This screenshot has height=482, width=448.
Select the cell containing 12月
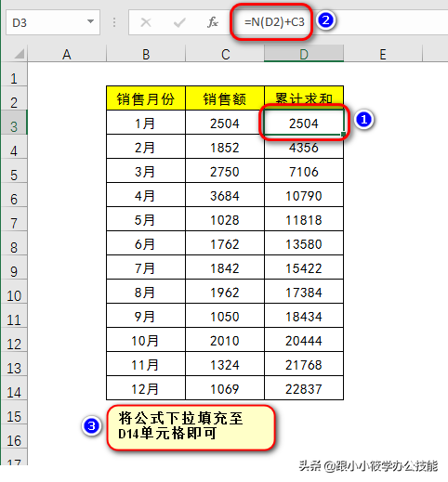click(x=146, y=388)
